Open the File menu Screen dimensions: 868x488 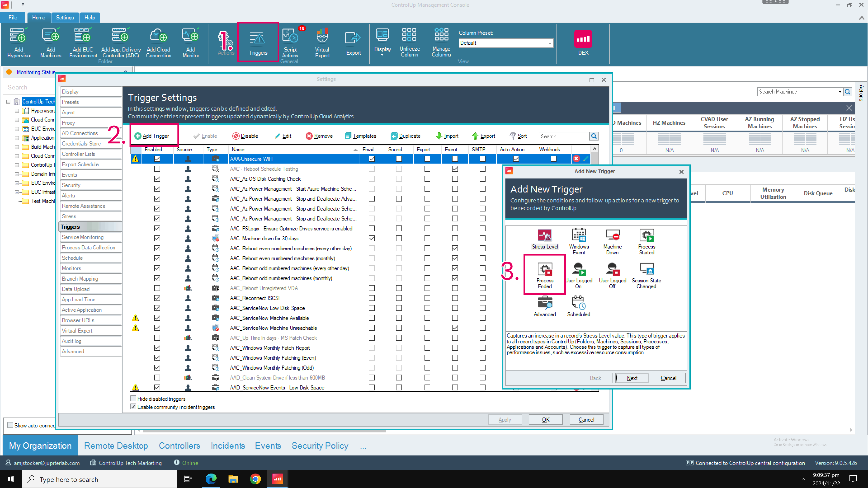point(13,18)
